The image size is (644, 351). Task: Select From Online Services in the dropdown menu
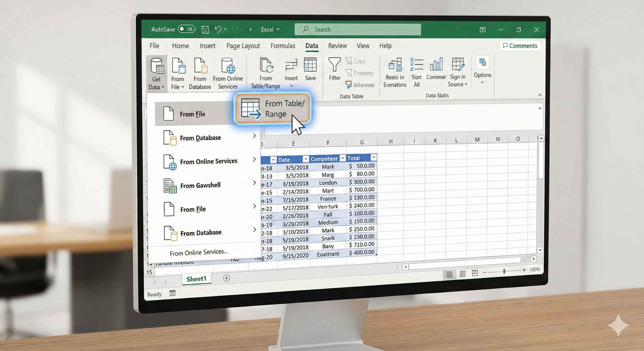208,161
